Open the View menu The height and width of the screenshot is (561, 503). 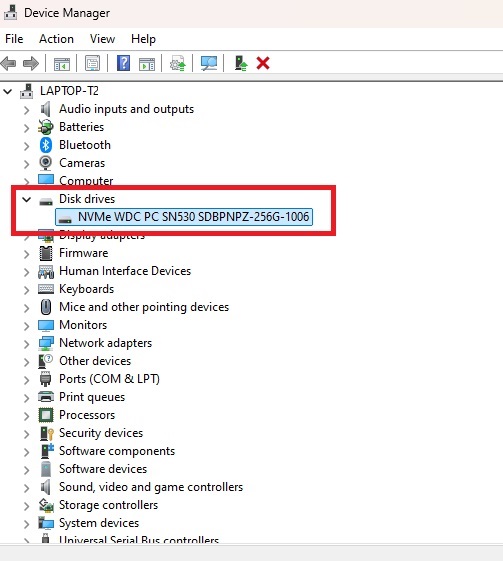coord(102,39)
